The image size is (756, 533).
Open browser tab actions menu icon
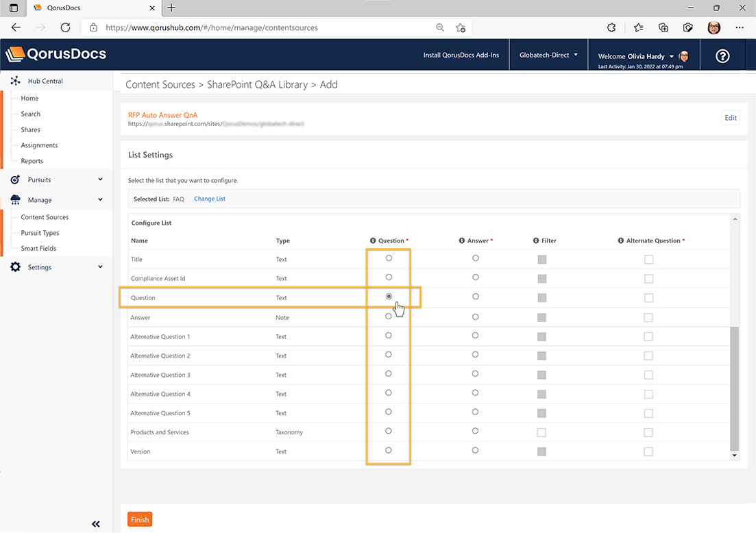coord(14,8)
